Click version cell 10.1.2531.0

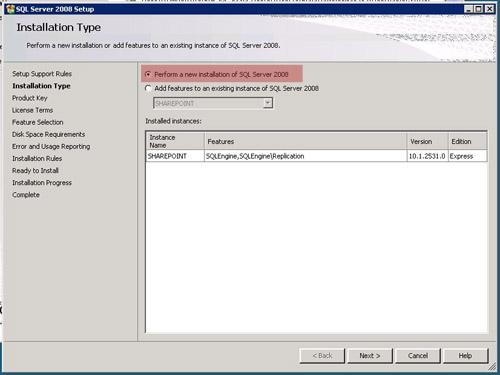427,156
